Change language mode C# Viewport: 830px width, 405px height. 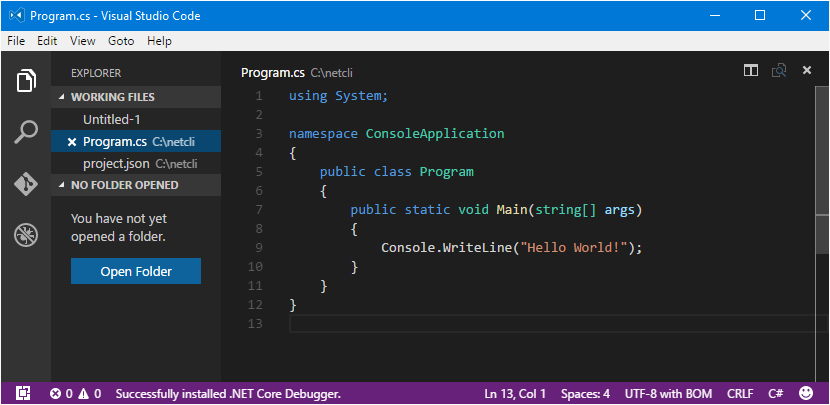tap(776, 394)
